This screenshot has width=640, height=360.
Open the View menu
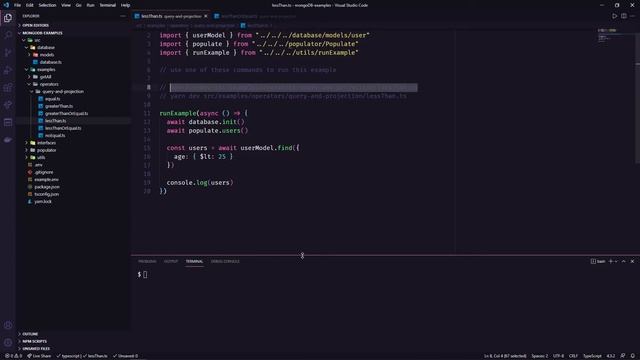(66, 5)
